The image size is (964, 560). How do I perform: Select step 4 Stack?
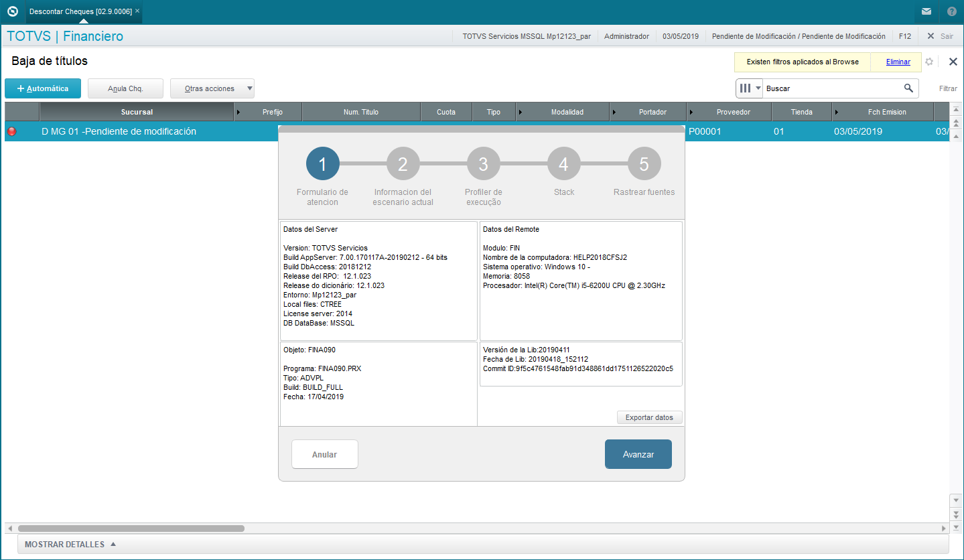[x=564, y=164]
